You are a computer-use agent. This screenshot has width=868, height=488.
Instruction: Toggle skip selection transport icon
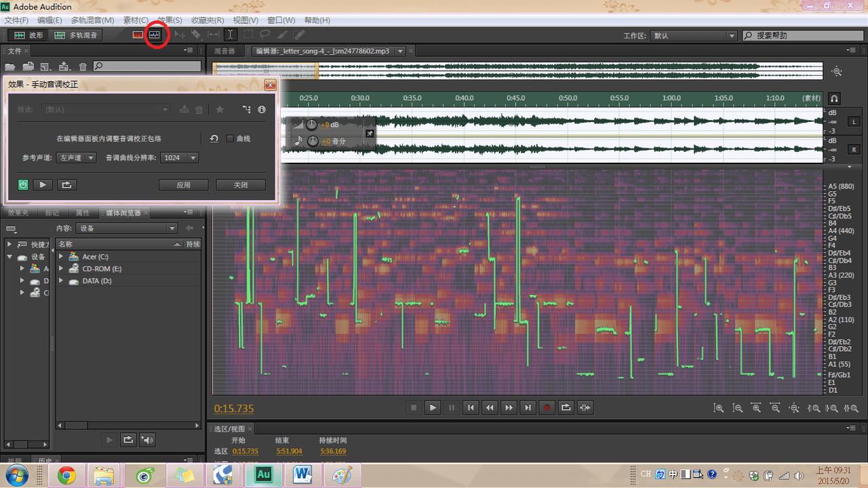point(585,407)
